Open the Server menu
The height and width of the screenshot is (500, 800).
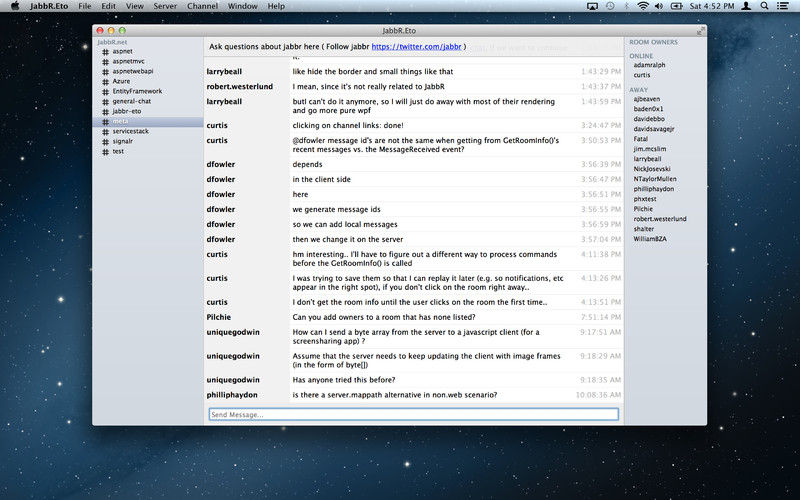[x=165, y=6]
